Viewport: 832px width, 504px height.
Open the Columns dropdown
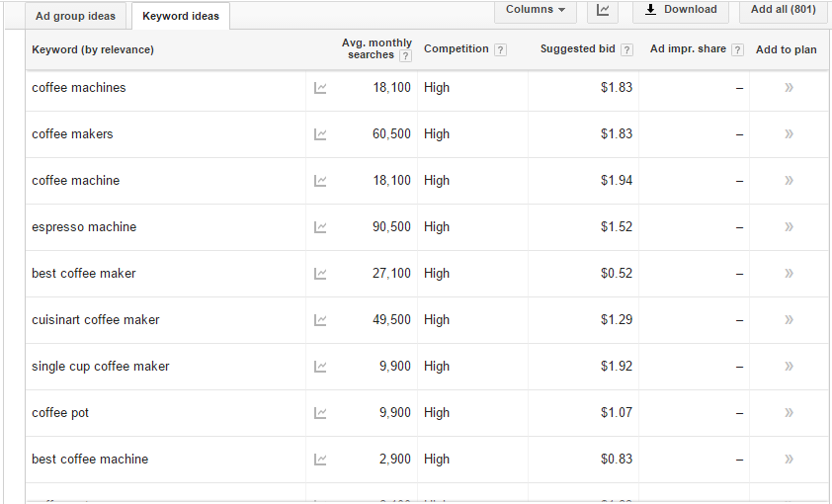pyautogui.click(x=535, y=10)
